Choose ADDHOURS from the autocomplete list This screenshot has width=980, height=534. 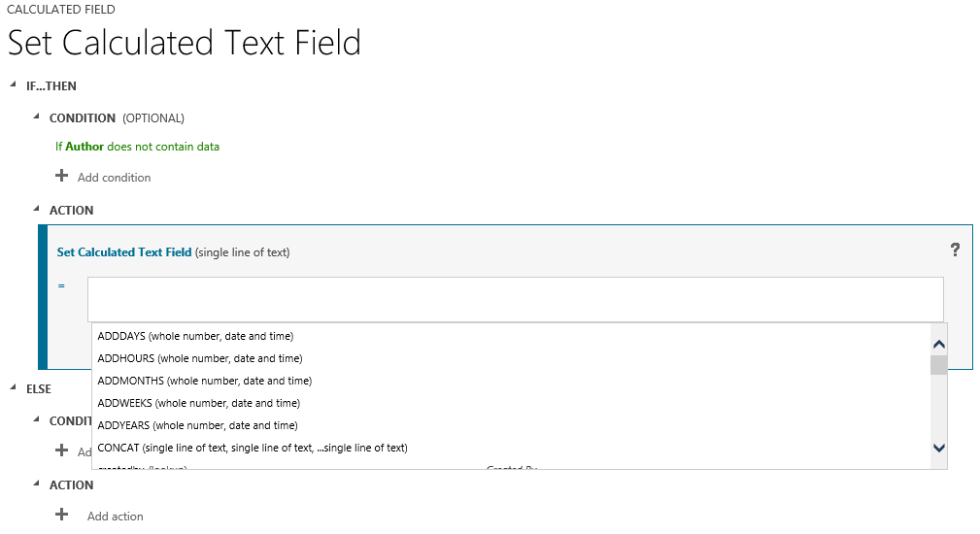point(199,358)
